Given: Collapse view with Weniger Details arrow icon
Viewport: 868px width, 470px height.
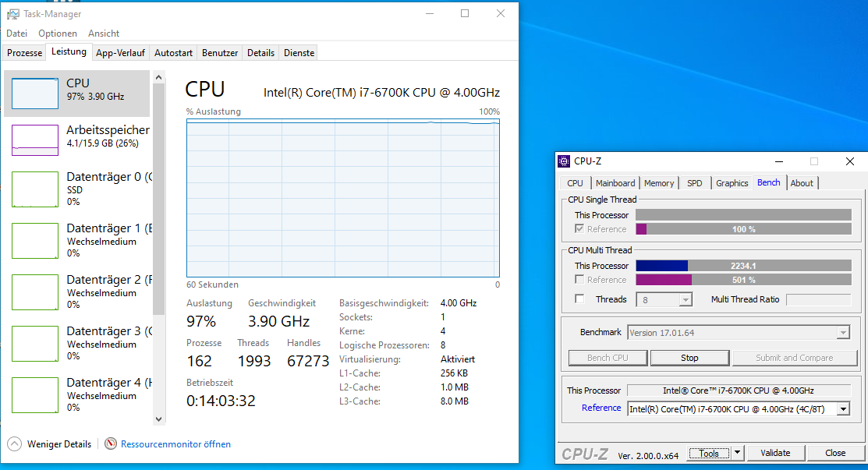Looking at the screenshot, I should point(14,444).
